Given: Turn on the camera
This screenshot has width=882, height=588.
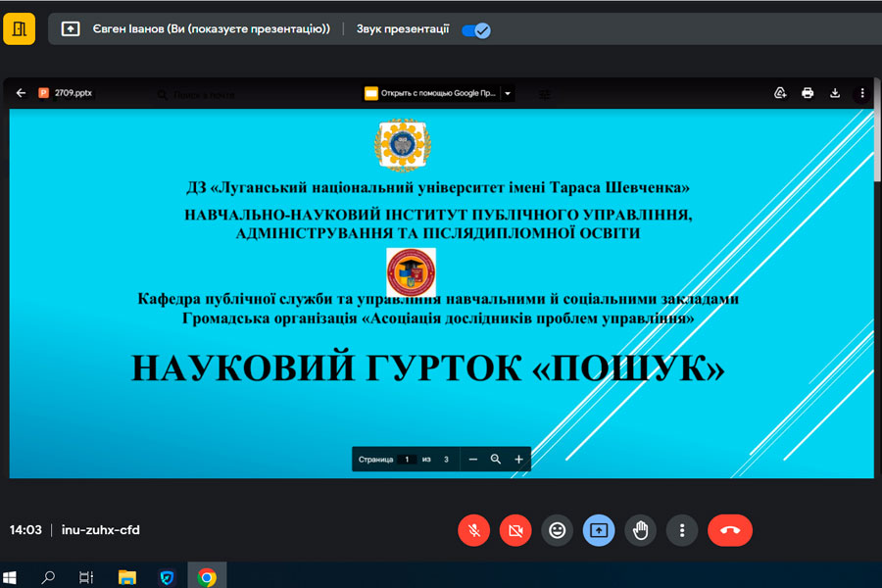Looking at the screenshot, I should coord(515,530).
